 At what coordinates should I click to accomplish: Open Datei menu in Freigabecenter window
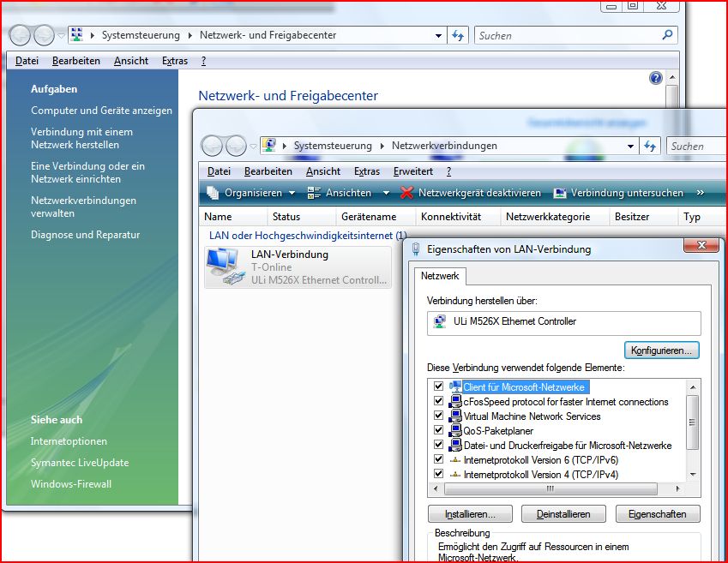27,61
